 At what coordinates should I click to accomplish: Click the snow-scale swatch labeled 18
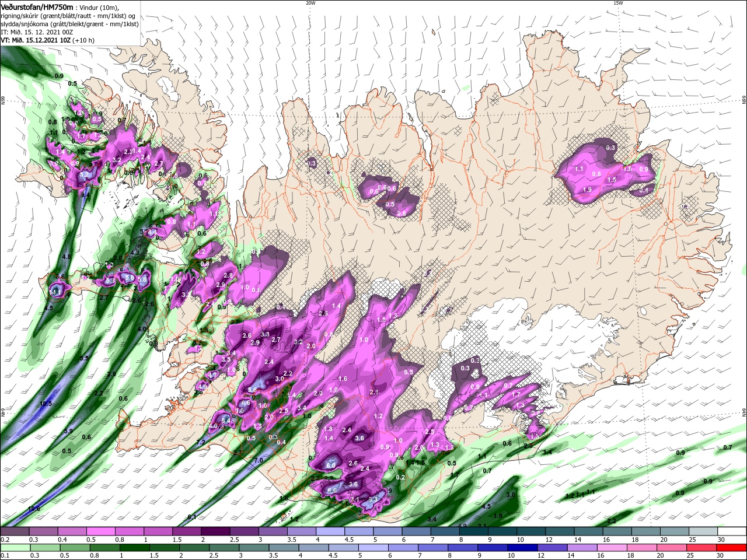[x=645, y=531]
